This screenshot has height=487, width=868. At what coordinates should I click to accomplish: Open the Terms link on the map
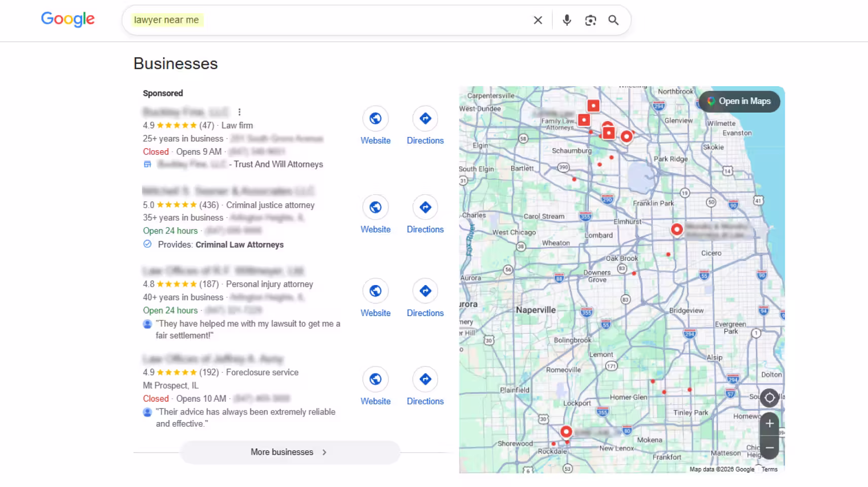coord(769,469)
